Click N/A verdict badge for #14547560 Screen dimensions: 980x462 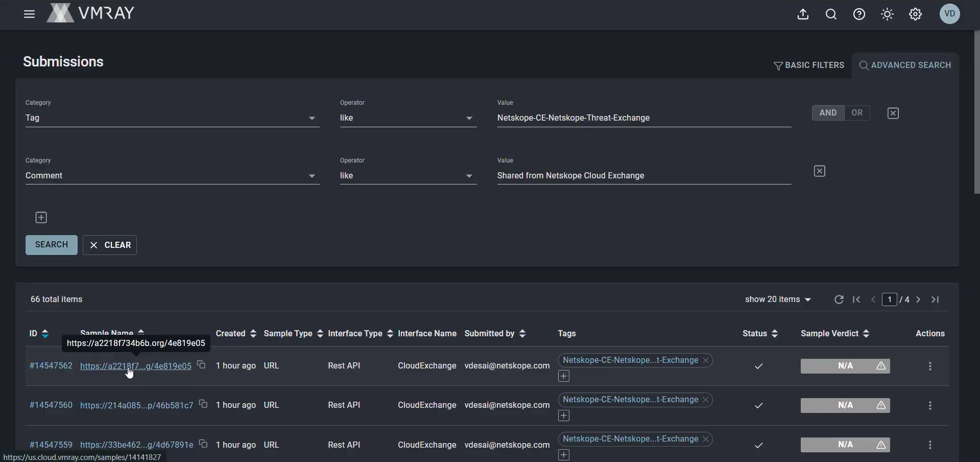pyautogui.click(x=845, y=405)
